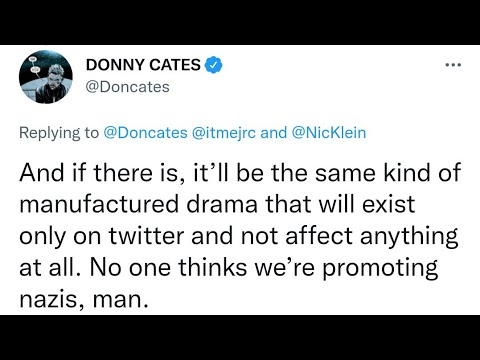This screenshot has height=360, width=480.
Task: Click the blue "and" in the reply line
Action: coord(273,133)
